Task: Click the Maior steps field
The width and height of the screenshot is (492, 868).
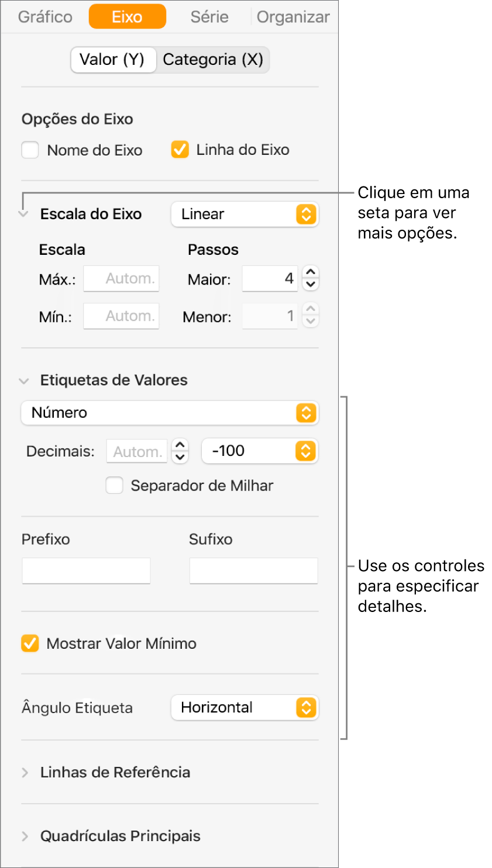Action: point(270,279)
